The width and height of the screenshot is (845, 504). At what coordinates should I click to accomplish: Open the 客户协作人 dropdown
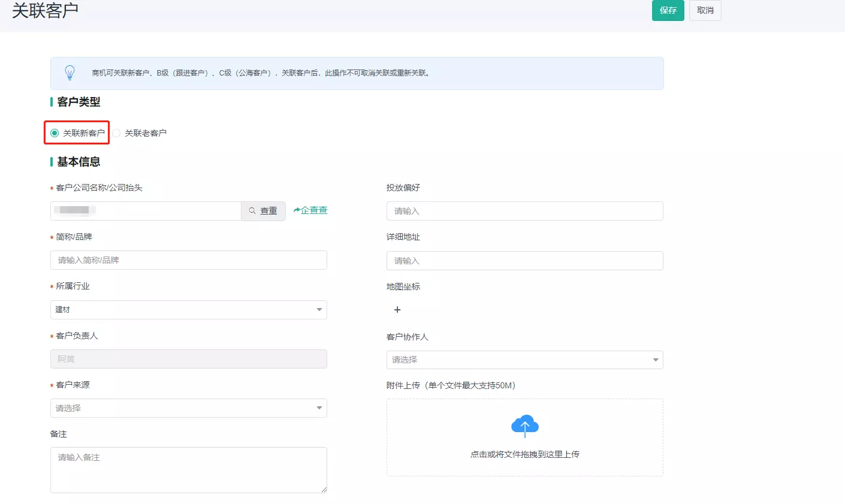pyautogui.click(x=525, y=360)
